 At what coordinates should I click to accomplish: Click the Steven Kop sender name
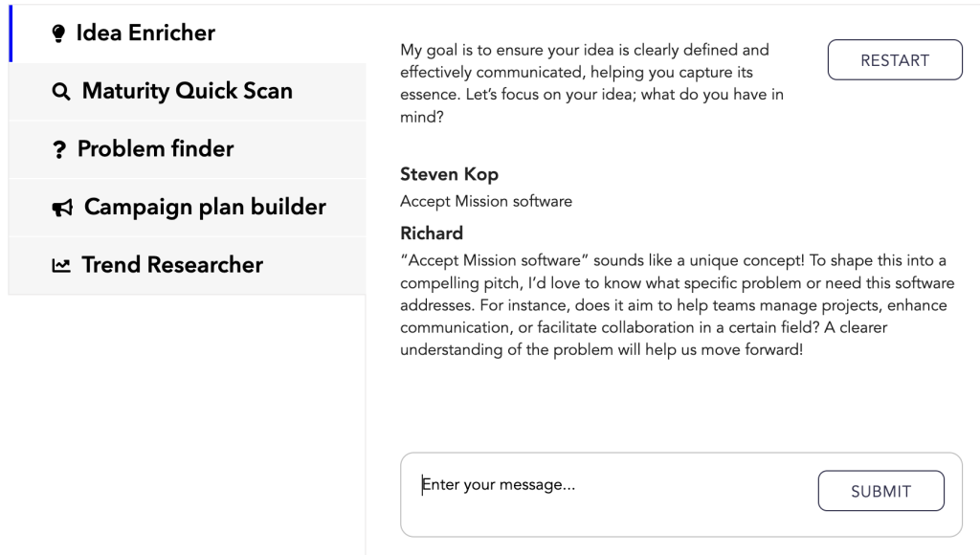click(449, 174)
